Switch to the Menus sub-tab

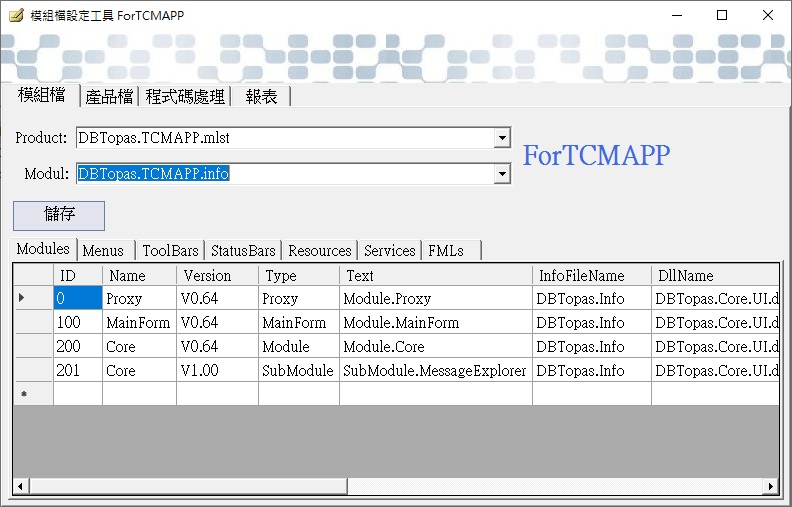(103, 250)
